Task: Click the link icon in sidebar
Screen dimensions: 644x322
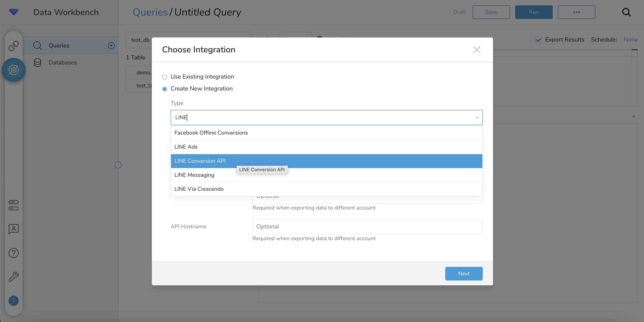Action: click(13, 46)
